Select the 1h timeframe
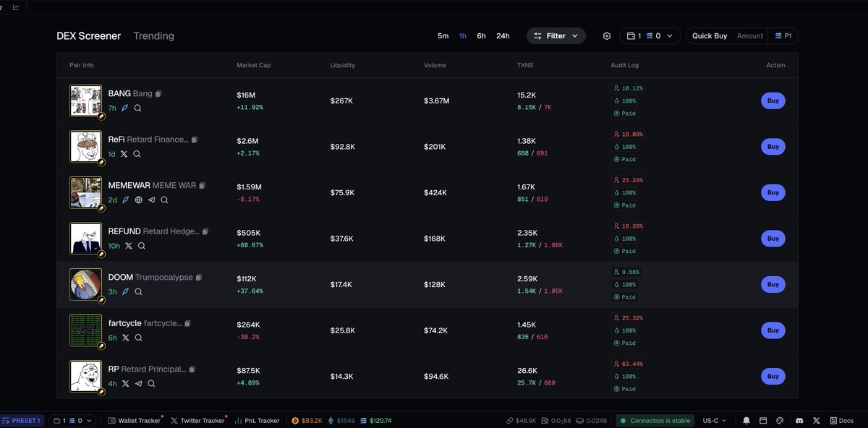This screenshot has height=428, width=868. (x=463, y=35)
